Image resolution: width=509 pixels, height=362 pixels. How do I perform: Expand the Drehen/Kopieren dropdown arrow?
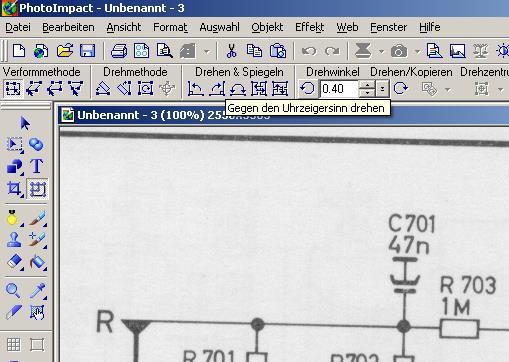tap(448, 89)
